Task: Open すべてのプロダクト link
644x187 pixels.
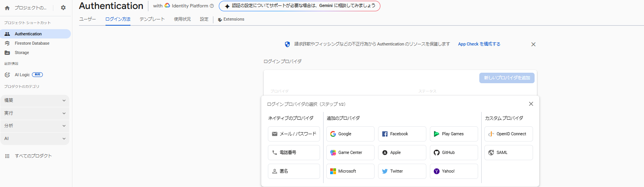Action: pos(33,156)
